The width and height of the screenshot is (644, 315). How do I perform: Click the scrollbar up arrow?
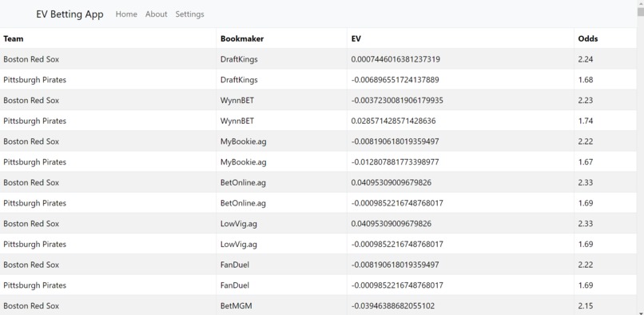click(640, 3)
